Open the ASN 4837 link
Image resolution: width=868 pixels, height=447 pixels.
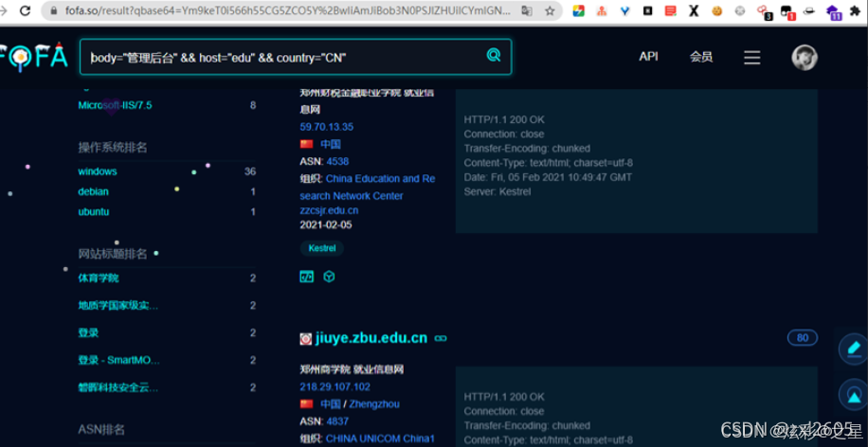point(337,421)
